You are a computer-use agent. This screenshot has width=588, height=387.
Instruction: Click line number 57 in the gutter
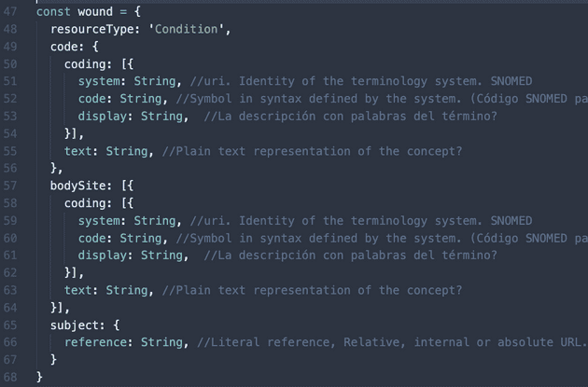click(x=10, y=186)
